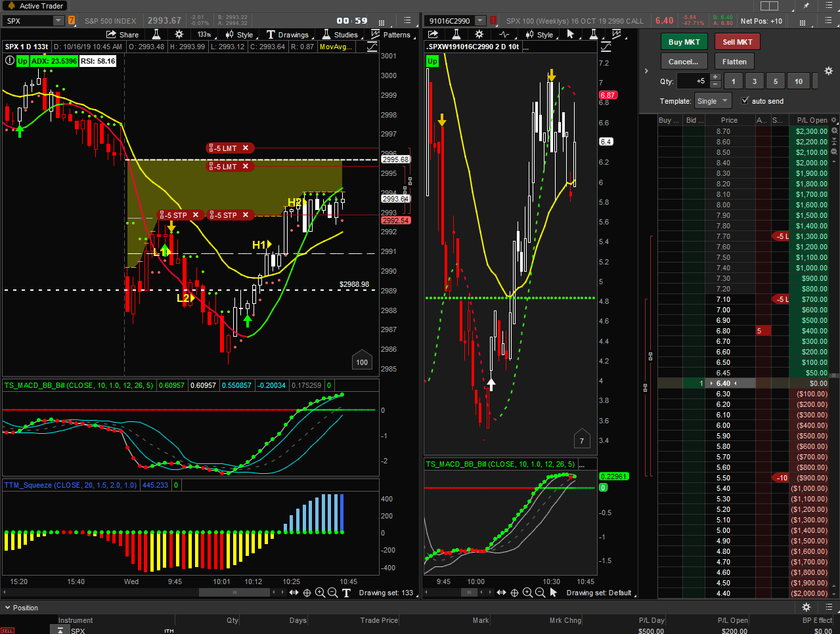Screen dimensions: 840x634
Task: Toggle chart scale icon on SPX chart
Action: tap(372, 47)
